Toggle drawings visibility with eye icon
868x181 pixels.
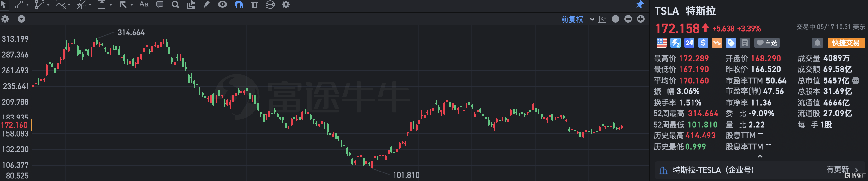point(223,4)
